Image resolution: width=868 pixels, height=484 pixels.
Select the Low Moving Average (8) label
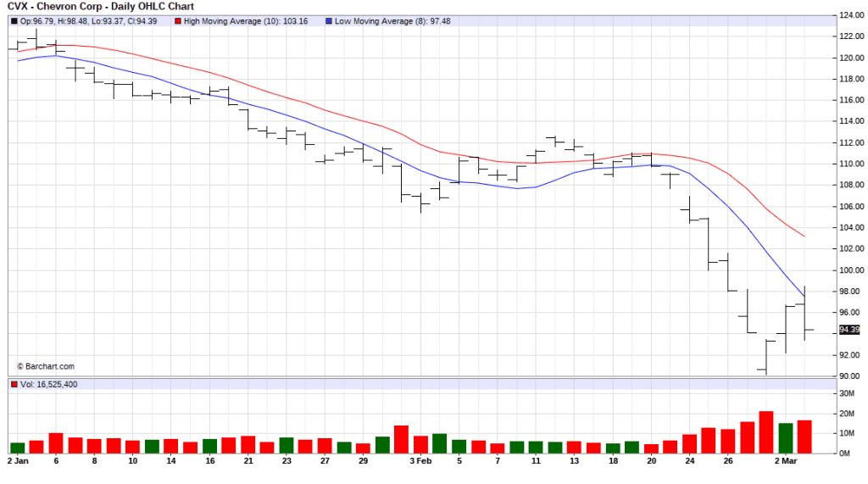click(x=392, y=21)
